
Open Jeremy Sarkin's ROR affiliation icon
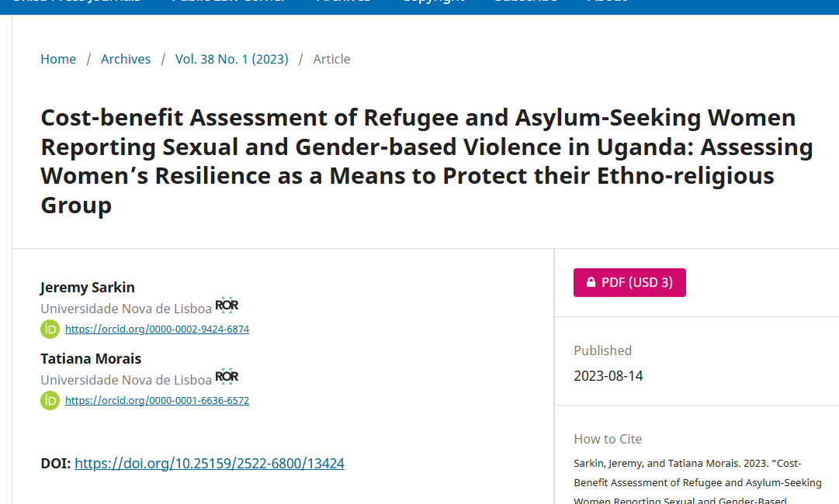(227, 305)
